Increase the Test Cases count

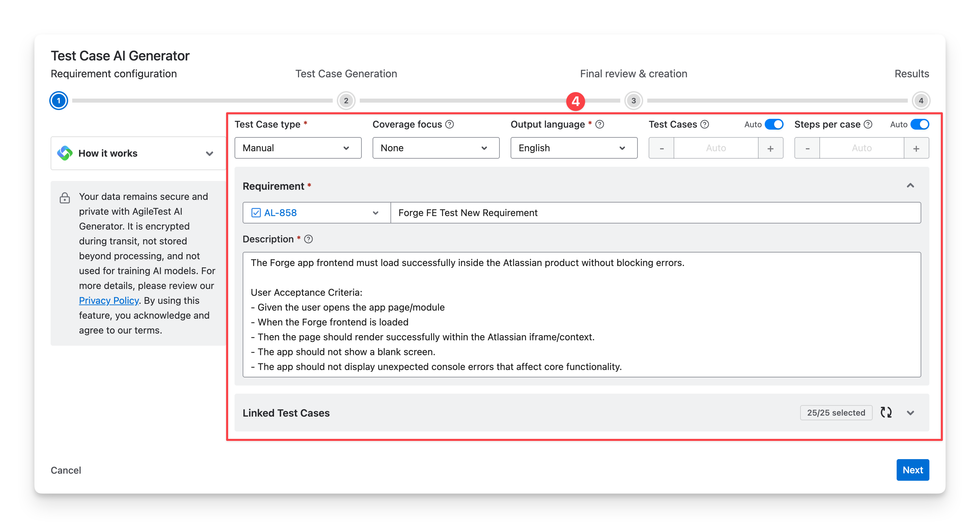[770, 148]
